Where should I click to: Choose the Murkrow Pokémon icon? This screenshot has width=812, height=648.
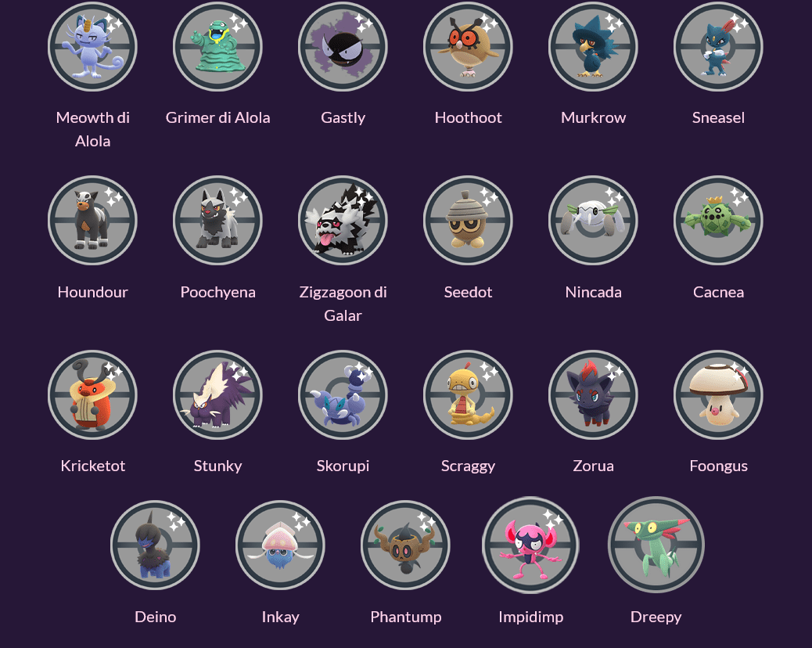click(x=593, y=47)
